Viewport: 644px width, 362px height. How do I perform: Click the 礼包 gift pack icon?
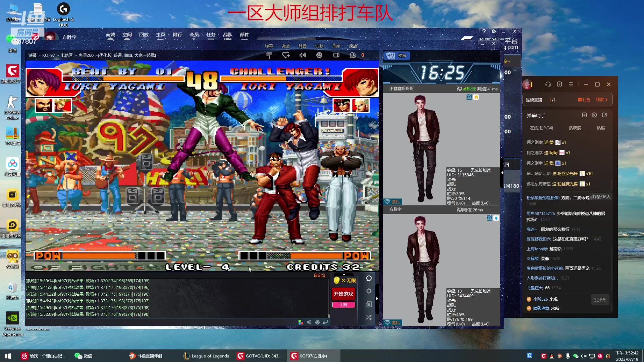click(584, 100)
